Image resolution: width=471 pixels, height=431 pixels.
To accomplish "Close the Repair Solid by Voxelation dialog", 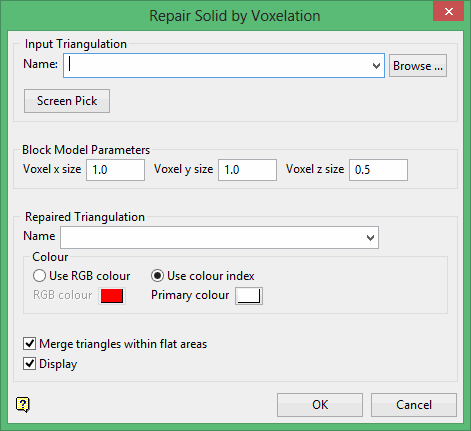I will [x=448, y=11].
